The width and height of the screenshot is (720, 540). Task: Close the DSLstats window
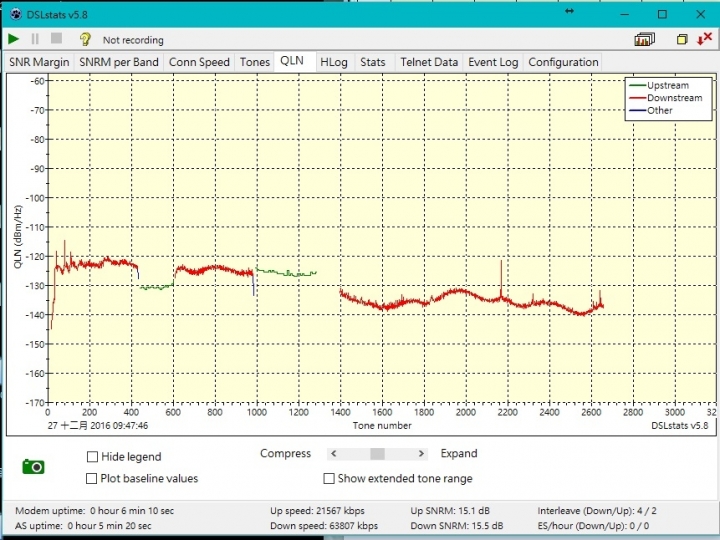700,14
